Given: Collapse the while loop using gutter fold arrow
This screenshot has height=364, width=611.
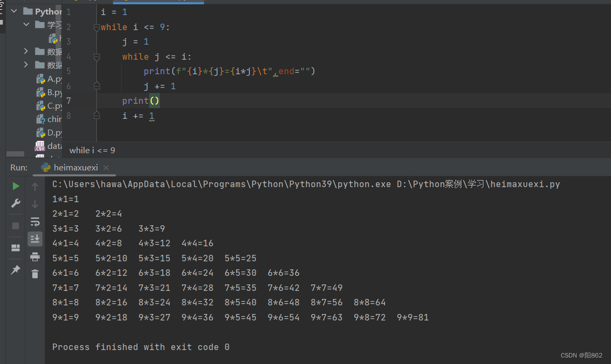Looking at the screenshot, I should 97,26.
